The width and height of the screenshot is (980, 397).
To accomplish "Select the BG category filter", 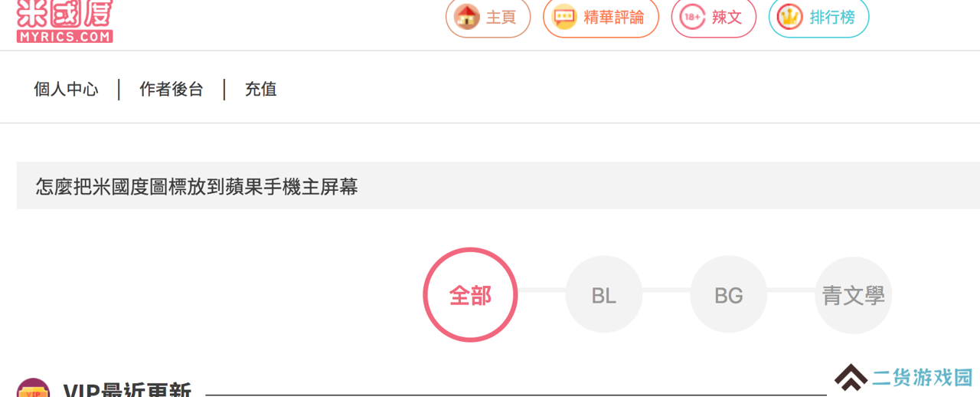I will pos(728,295).
